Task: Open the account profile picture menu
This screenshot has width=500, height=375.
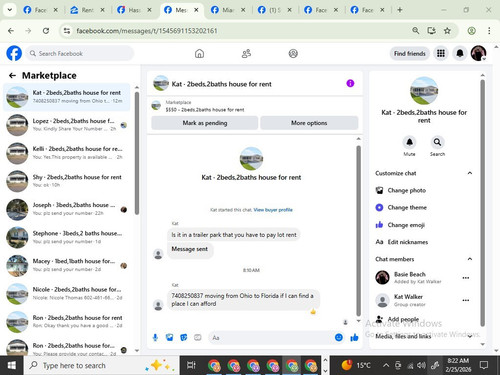Action: tap(478, 53)
